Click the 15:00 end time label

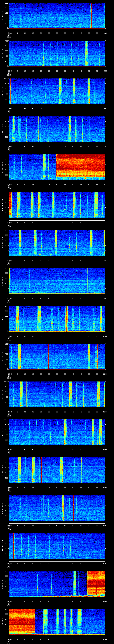(105, 525)
